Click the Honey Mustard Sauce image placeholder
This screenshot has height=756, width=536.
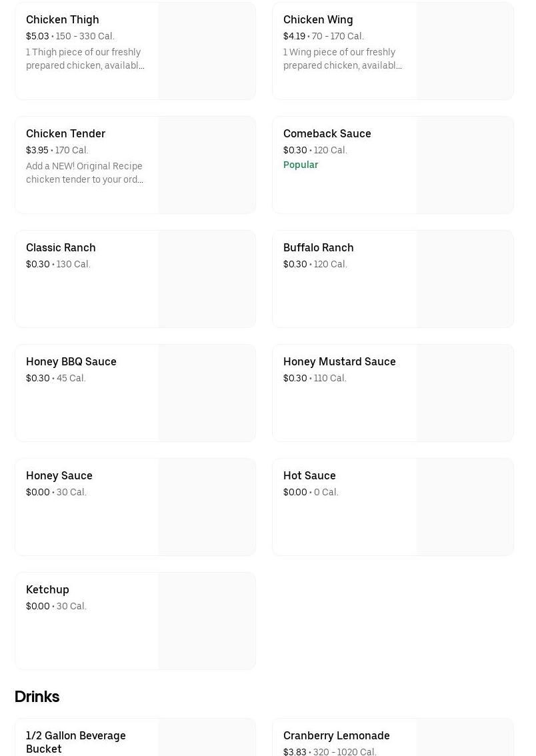(x=465, y=393)
